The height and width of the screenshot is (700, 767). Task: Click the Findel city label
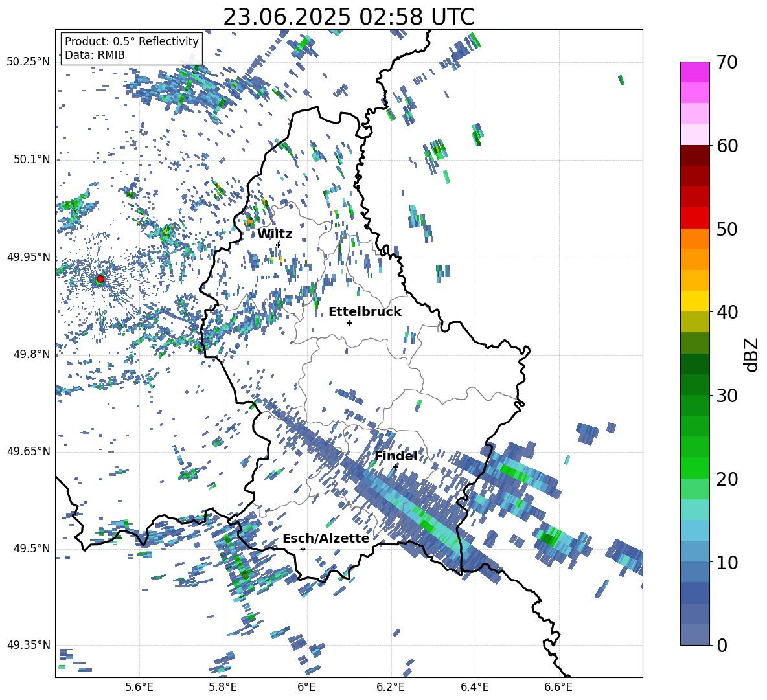(x=396, y=456)
